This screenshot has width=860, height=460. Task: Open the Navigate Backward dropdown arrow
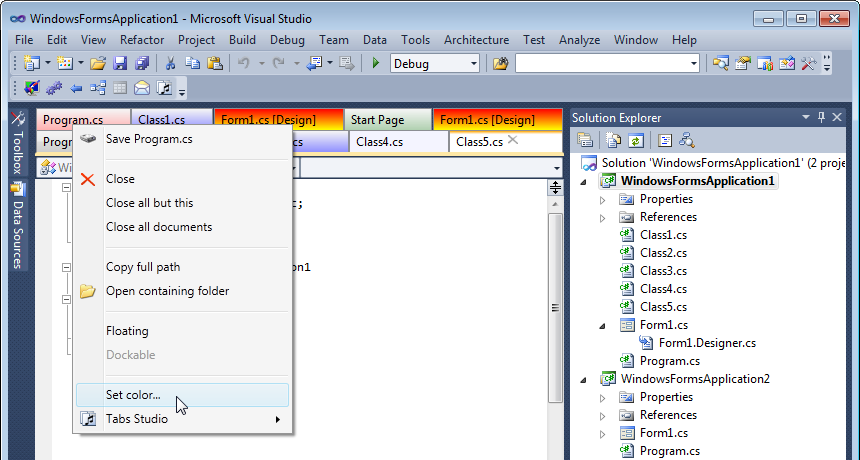coord(330,64)
